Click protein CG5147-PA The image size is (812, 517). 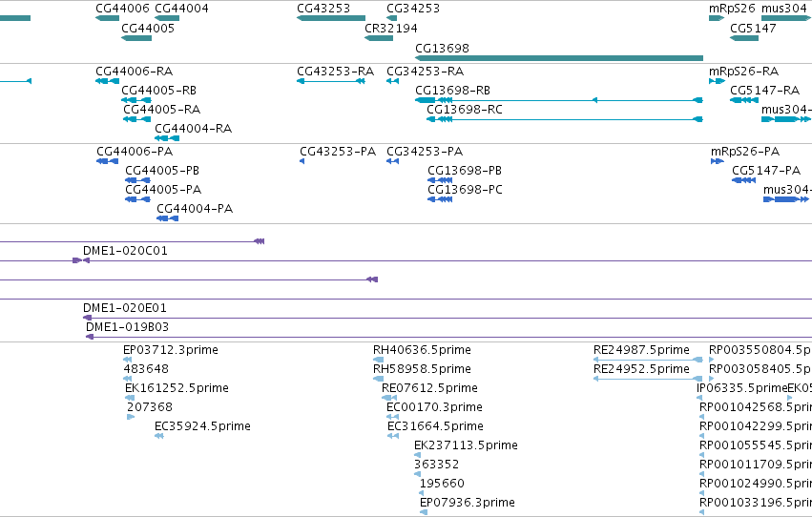point(766,170)
